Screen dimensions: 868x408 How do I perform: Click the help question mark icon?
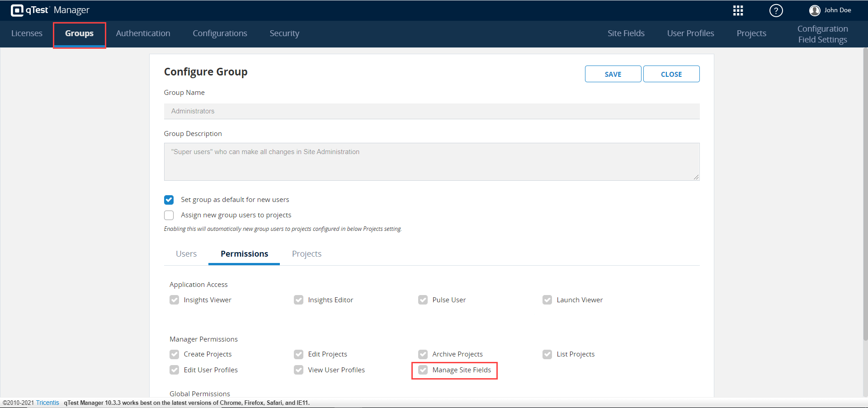click(x=776, y=10)
